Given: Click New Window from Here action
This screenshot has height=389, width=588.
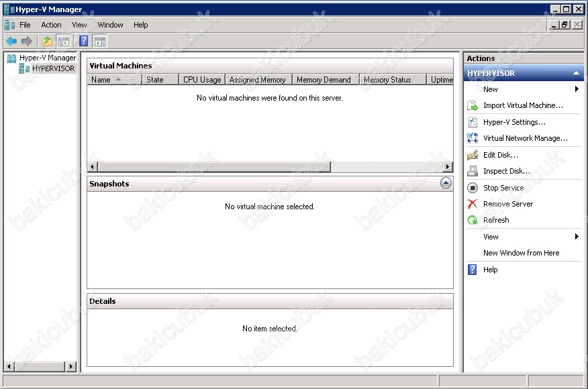Looking at the screenshot, I should 522,253.
